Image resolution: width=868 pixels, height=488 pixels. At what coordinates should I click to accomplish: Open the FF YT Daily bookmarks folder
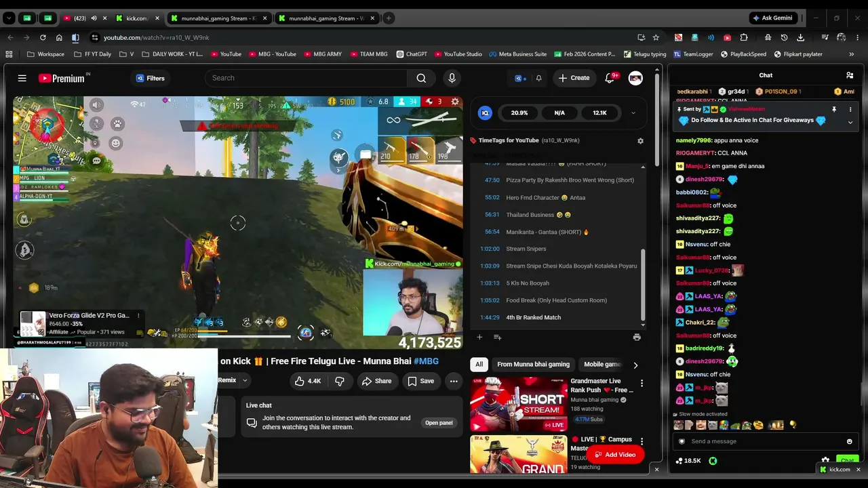coord(92,54)
